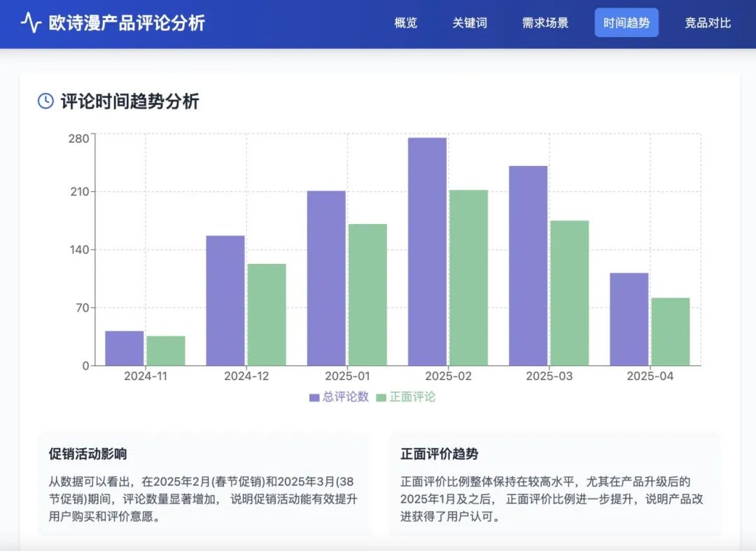Screen dimensions: 756x551
Task: Click the purple bar for 2025-01
Action: (326, 278)
